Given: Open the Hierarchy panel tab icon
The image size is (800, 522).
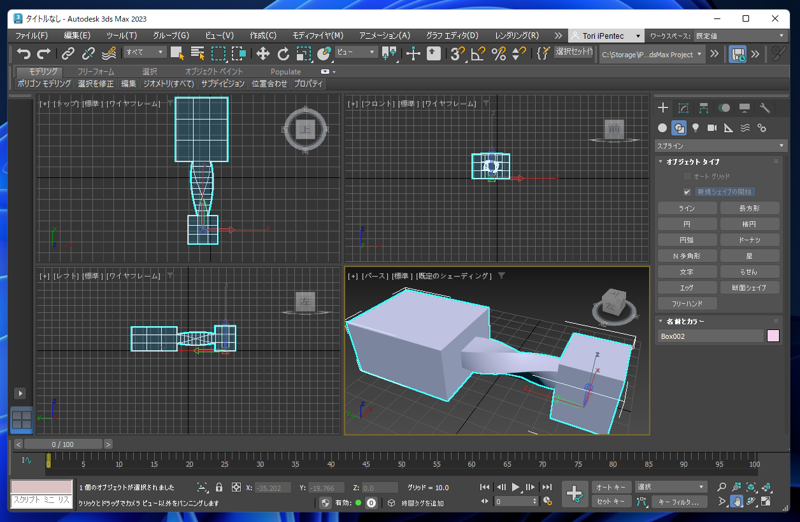Looking at the screenshot, I should click(x=704, y=108).
